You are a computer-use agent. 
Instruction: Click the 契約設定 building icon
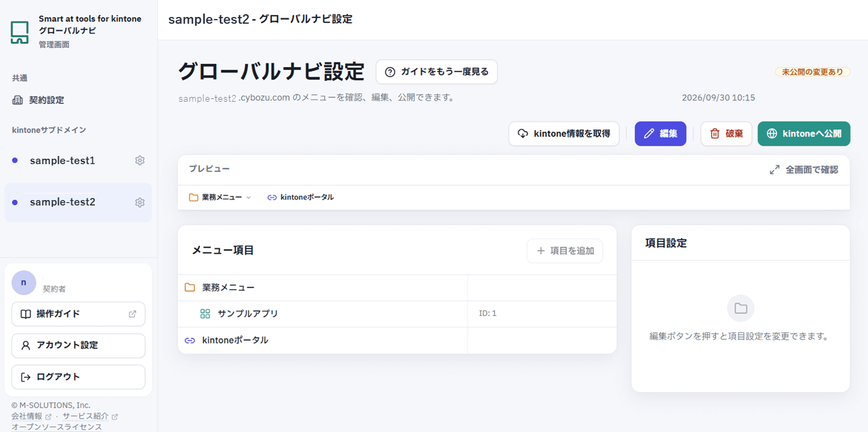18,100
